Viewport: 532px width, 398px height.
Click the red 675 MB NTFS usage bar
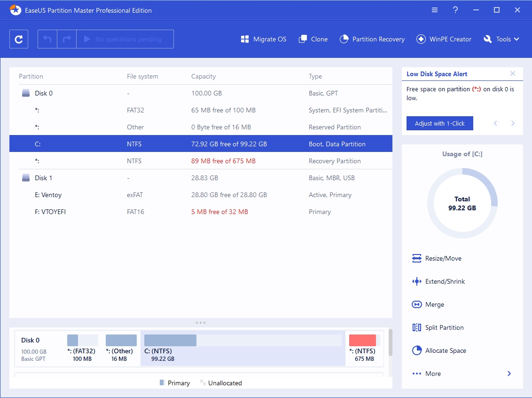(364, 340)
